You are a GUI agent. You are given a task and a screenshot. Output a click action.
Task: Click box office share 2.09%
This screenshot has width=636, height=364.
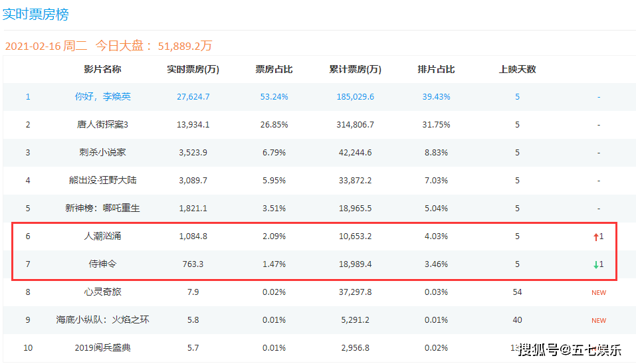(x=274, y=236)
